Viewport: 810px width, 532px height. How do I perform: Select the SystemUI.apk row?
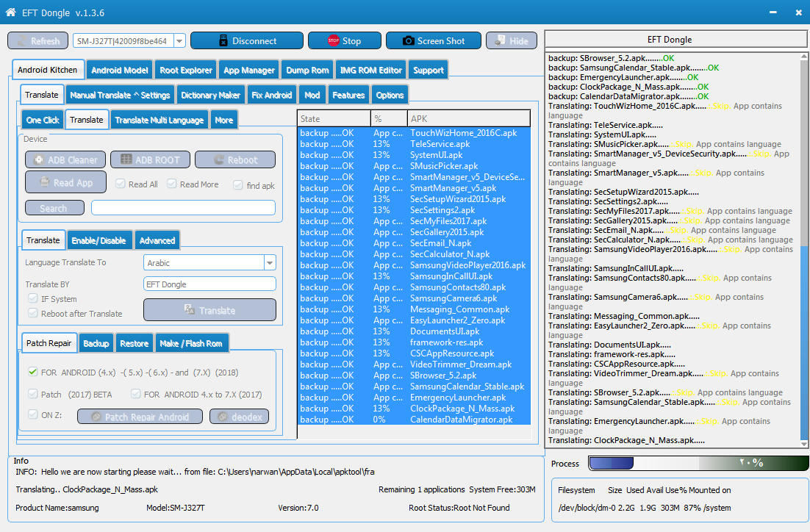tap(415, 155)
